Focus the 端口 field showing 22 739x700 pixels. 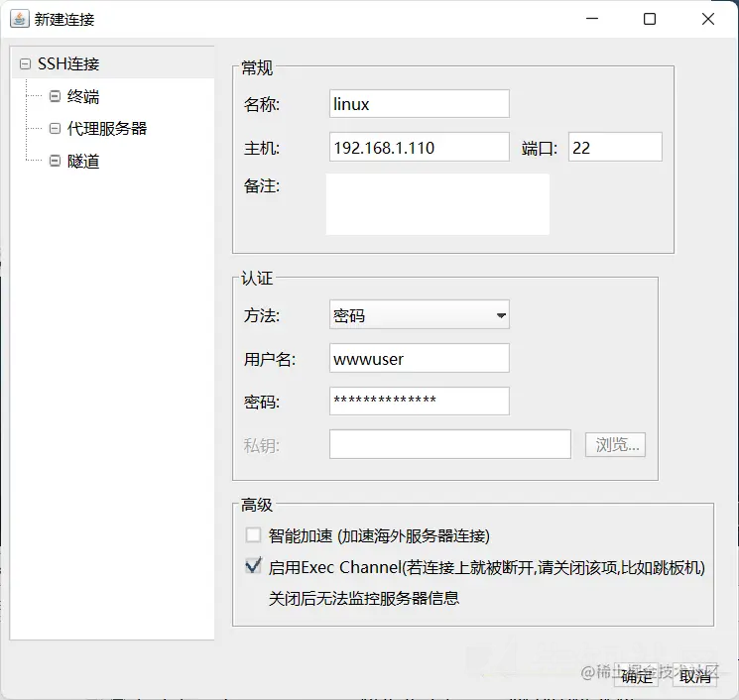coord(615,147)
